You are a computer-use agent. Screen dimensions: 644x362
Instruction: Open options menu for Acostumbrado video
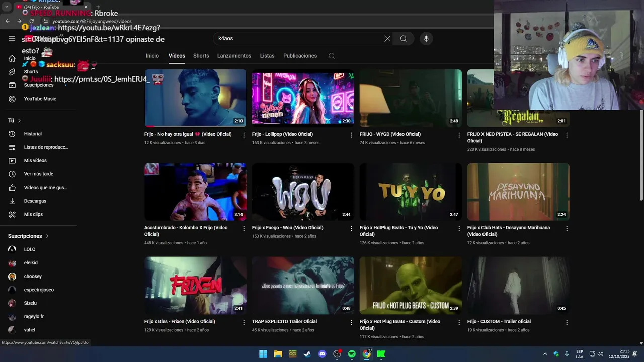click(244, 228)
